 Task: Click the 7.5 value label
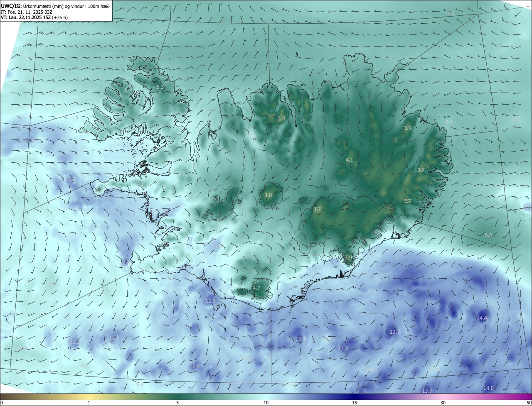451,14
